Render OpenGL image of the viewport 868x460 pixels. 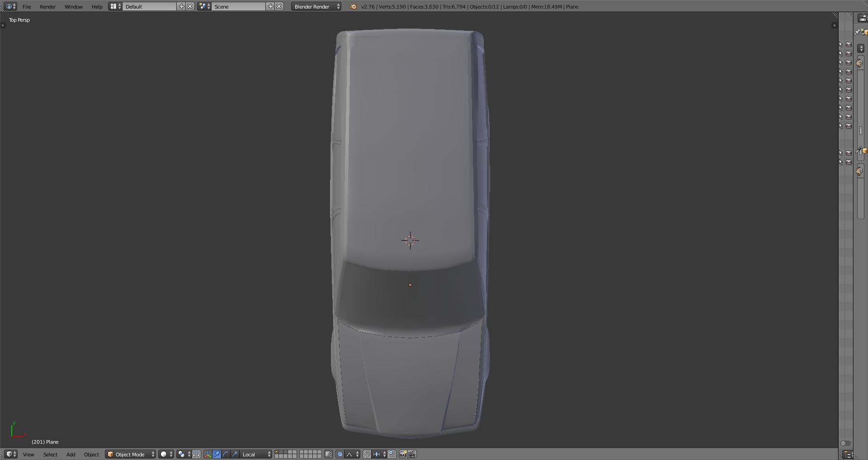coord(403,454)
